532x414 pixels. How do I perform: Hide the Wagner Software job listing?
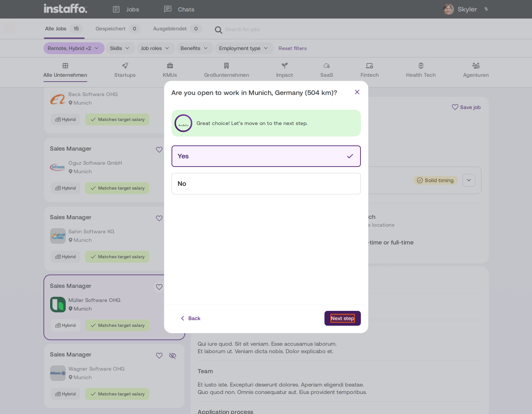point(173,355)
